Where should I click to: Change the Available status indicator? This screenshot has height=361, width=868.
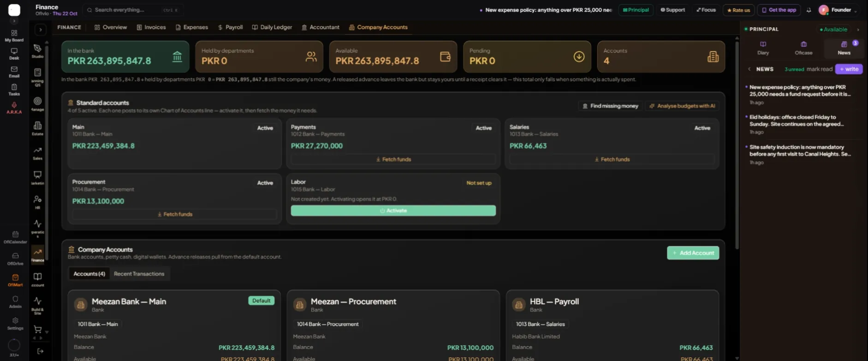tap(833, 30)
